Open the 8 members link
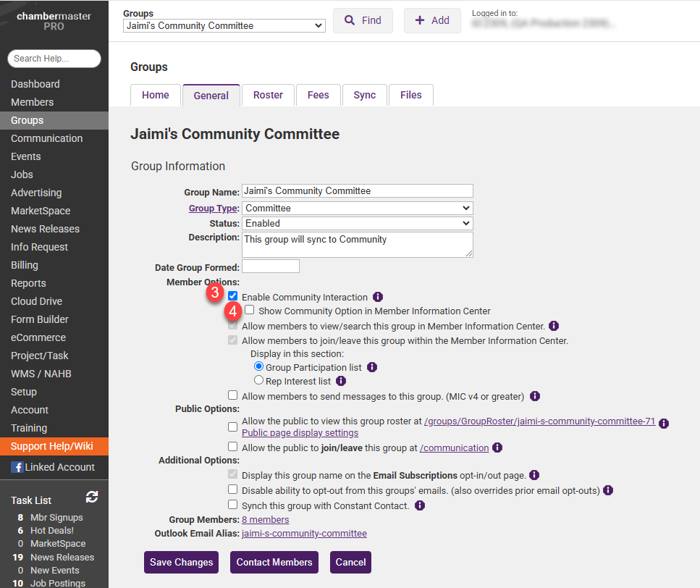The image size is (700, 588). click(265, 519)
